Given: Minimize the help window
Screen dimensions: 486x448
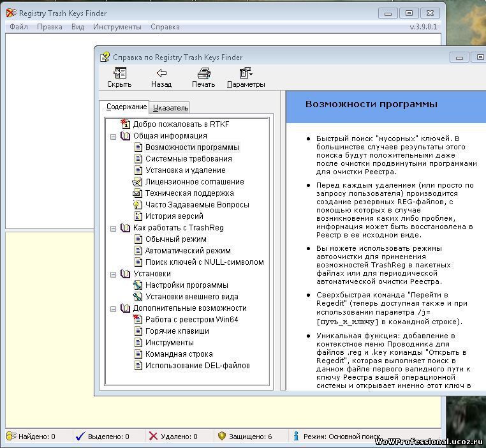Looking at the screenshot, I should click(x=460, y=57).
